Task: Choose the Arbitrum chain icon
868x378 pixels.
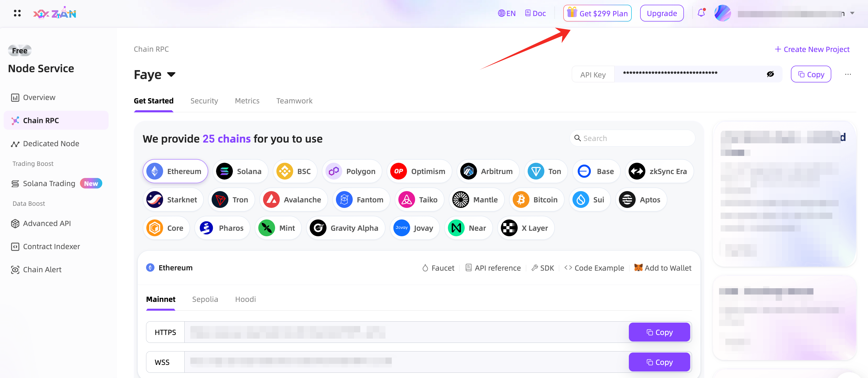Action: coord(468,171)
